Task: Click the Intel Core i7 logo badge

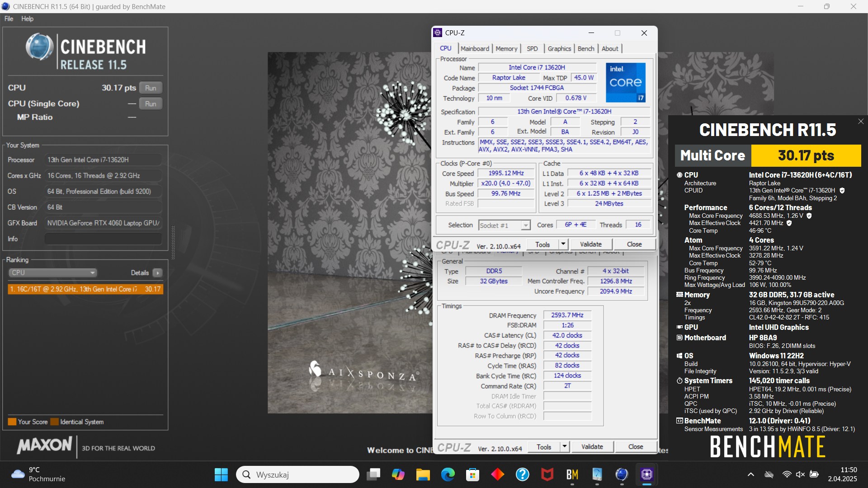Action: [x=626, y=82]
